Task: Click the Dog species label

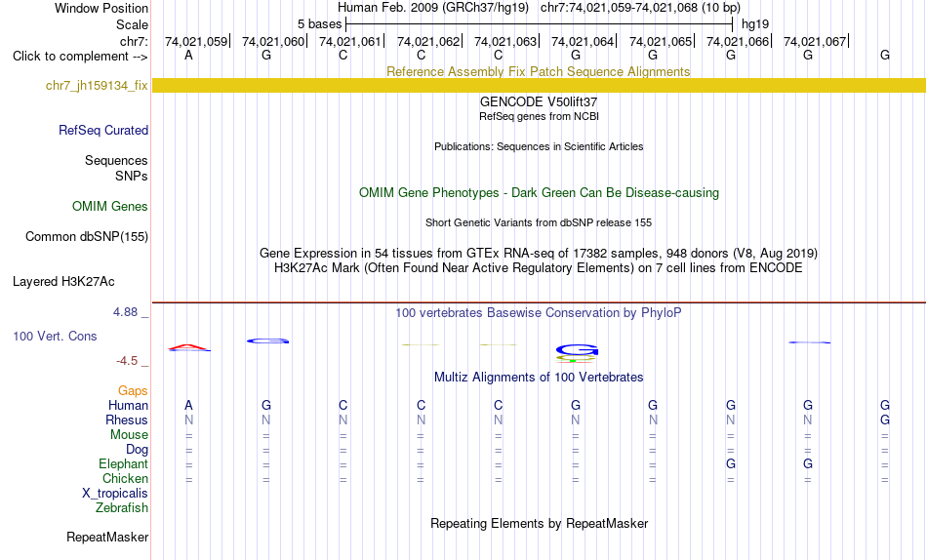Action: (138, 450)
